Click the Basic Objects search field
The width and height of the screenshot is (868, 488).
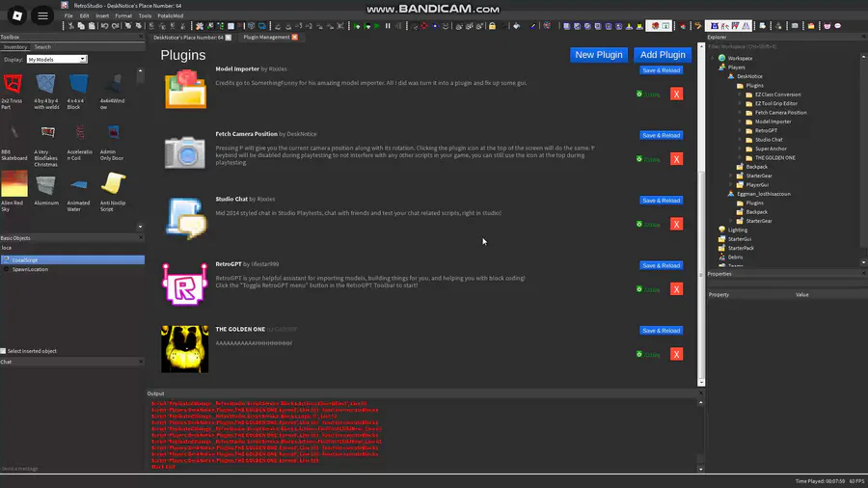[72, 248]
